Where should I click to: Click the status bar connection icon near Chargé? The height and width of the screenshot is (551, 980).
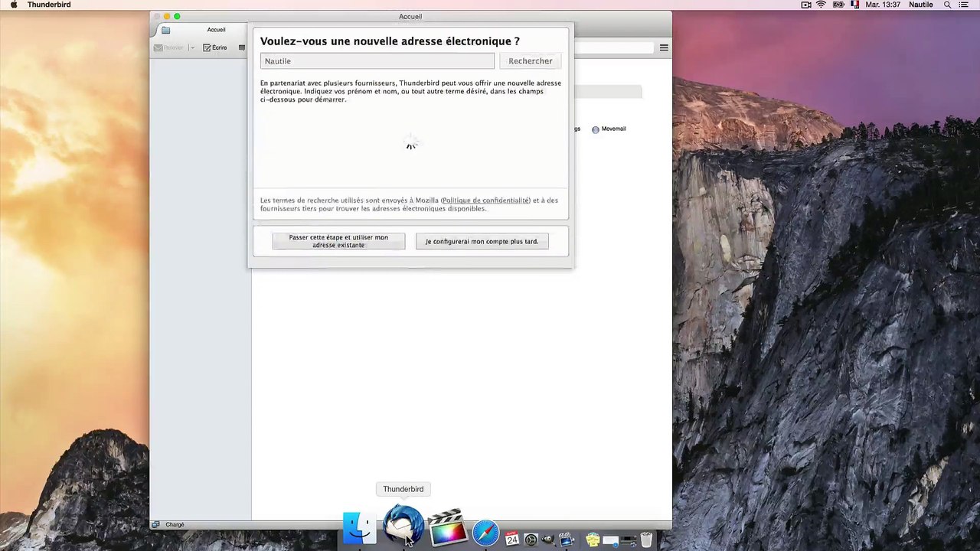pos(155,524)
